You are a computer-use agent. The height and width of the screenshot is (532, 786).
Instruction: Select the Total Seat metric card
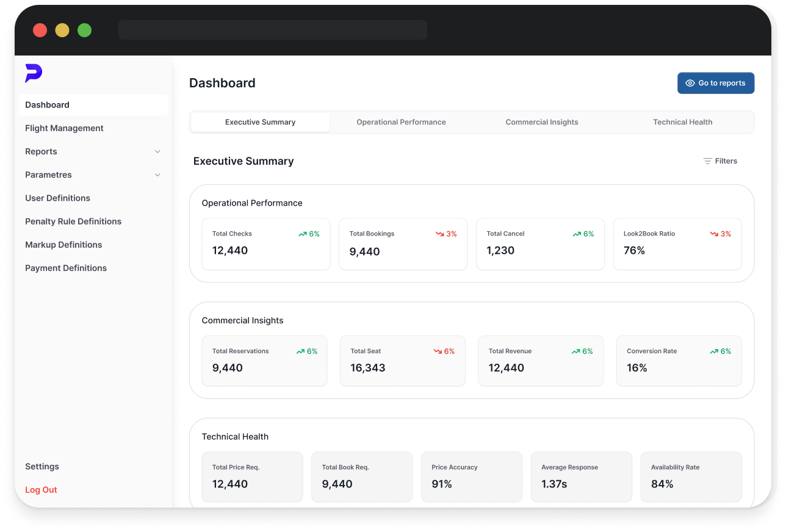(403, 361)
